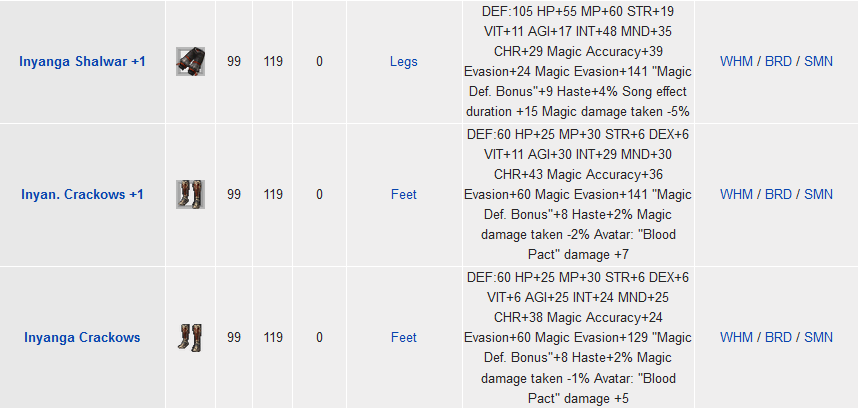Select Feet slot link for Inyan. Crackows +1

tap(404, 194)
